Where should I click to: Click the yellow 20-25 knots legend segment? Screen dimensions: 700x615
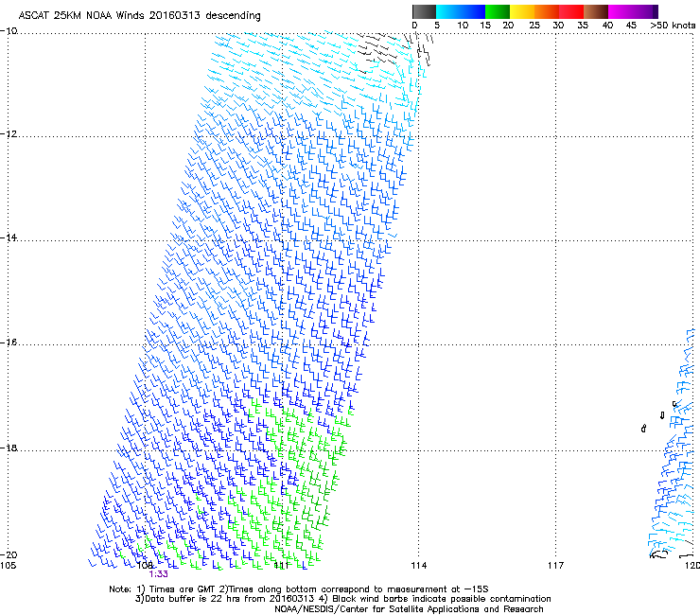tap(522, 11)
